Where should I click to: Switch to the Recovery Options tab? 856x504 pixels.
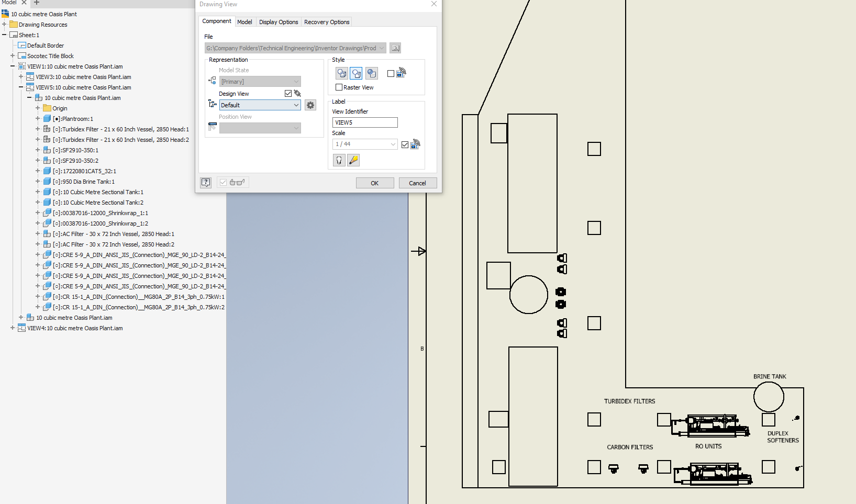coord(327,22)
